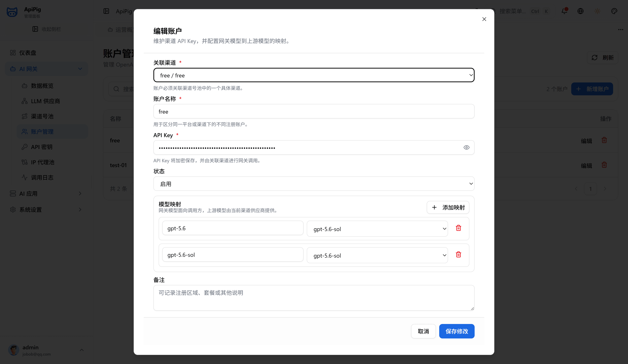
Task: Edit gateway model name gpt-5.6-sol
Action: pyautogui.click(x=232, y=254)
